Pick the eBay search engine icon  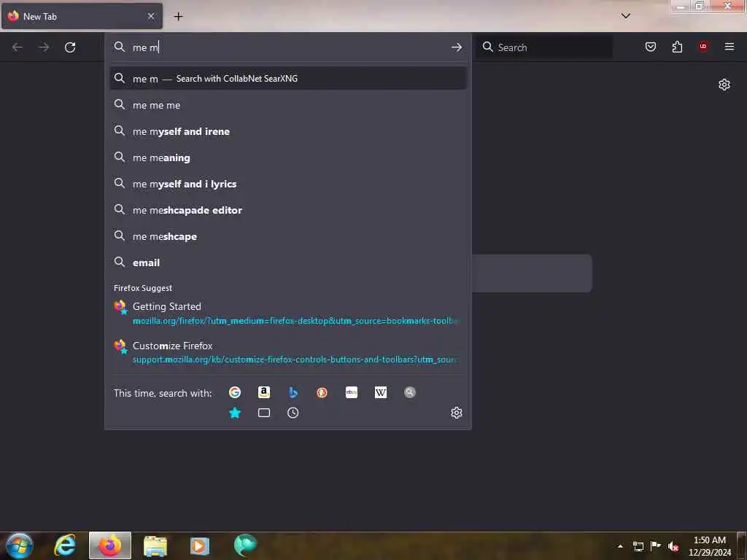[352, 392]
